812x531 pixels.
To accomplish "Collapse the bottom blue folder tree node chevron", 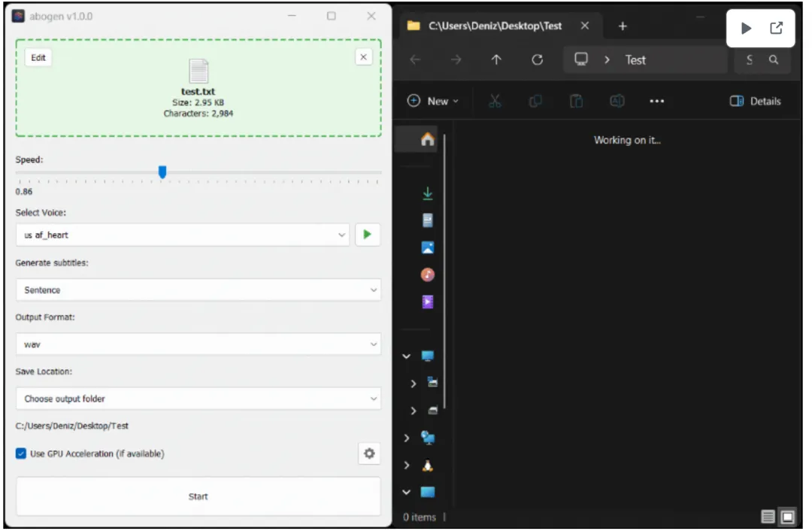I will pos(407,493).
